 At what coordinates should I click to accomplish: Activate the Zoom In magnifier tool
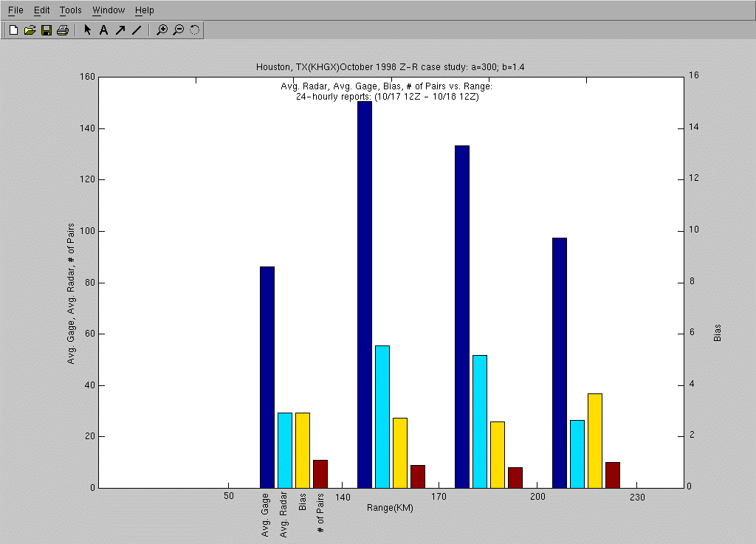(162, 30)
